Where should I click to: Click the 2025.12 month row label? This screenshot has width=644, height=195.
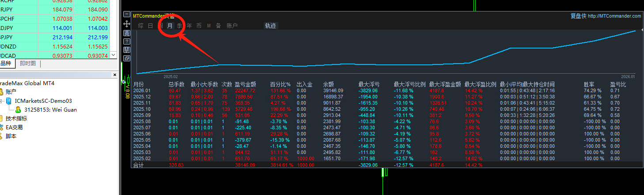pyautogui.click(x=142, y=97)
